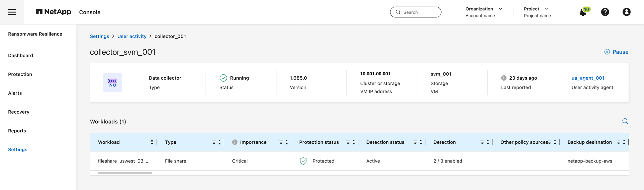Open the Detection column filter dropdown
Image resolution: width=644 pixels, height=190 pixels.
482,142
